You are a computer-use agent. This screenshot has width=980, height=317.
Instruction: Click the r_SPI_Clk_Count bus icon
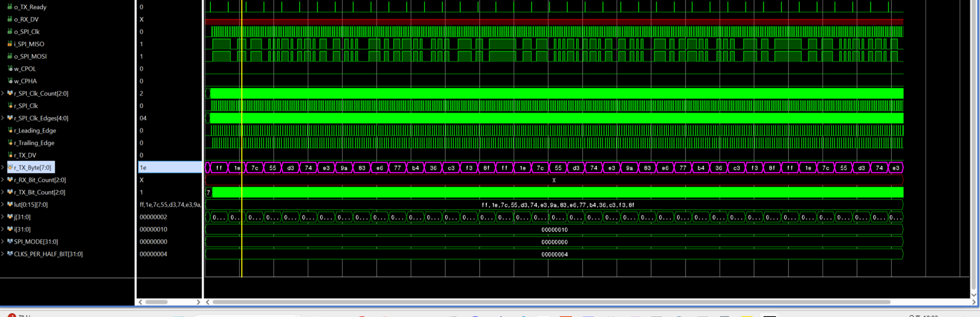[10, 93]
